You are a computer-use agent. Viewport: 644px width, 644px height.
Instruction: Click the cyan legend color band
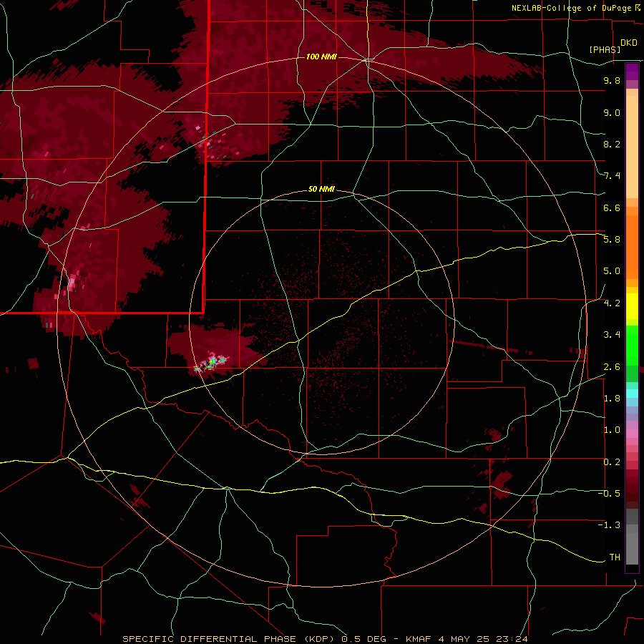point(632,394)
